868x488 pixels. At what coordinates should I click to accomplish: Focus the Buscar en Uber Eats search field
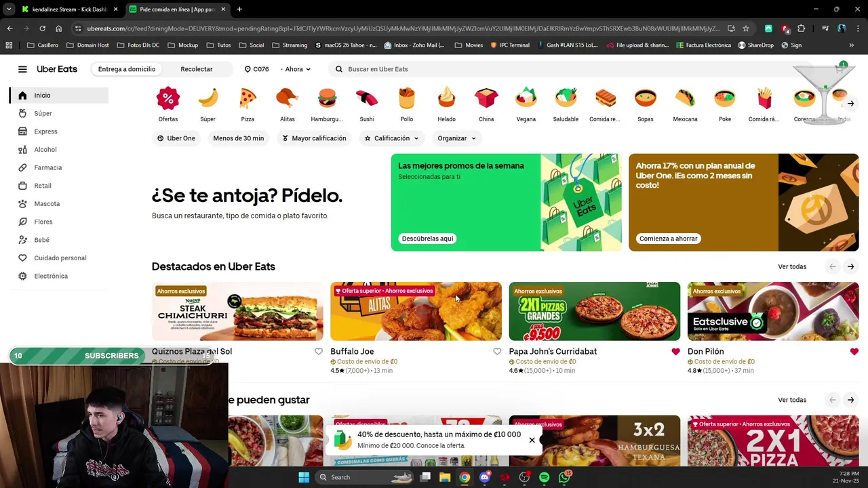pyautogui.click(x=570, y=69)
